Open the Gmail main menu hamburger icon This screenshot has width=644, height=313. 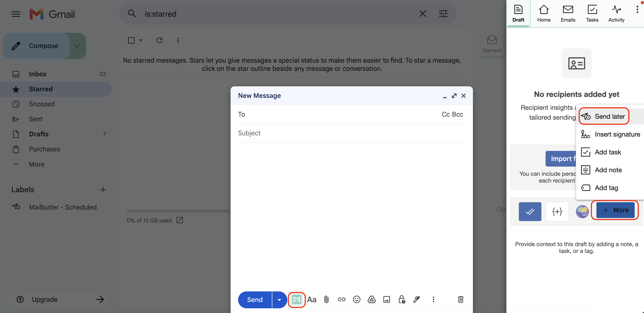click(16, 14)
